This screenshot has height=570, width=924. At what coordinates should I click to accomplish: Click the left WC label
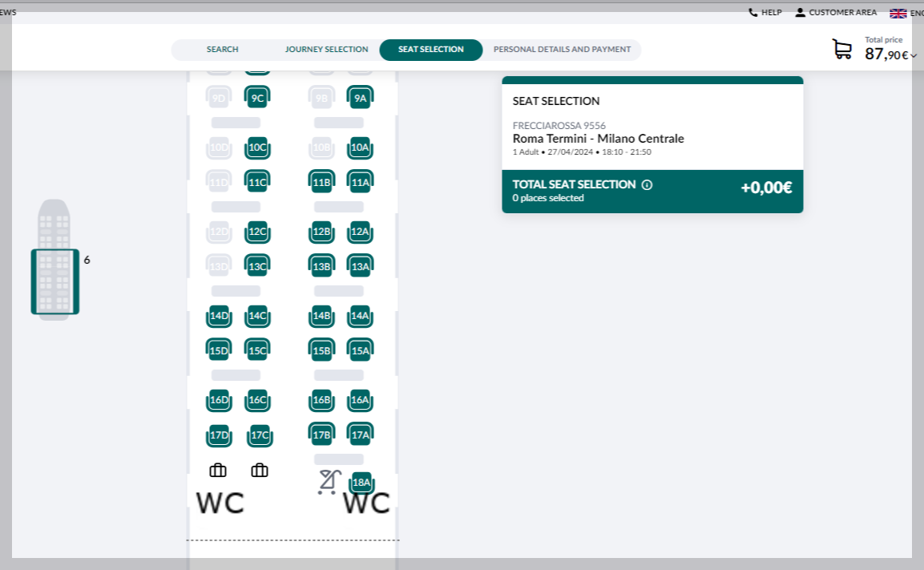[x=220, y=503]
